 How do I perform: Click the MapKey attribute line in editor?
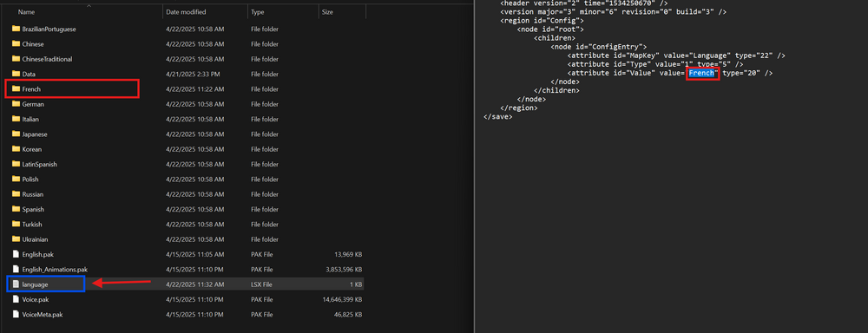click(x=676, y=55)
